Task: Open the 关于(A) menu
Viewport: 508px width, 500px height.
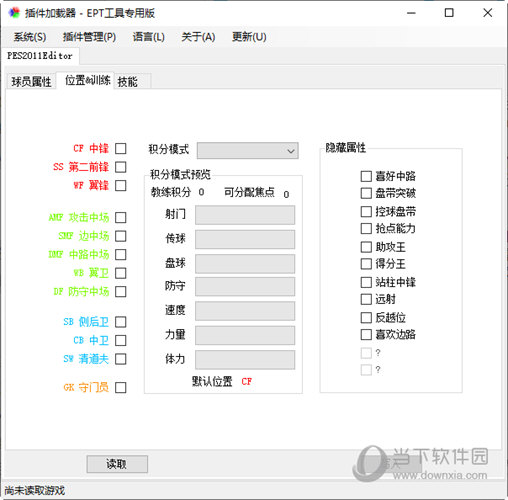Action: [x=198, y=37]
